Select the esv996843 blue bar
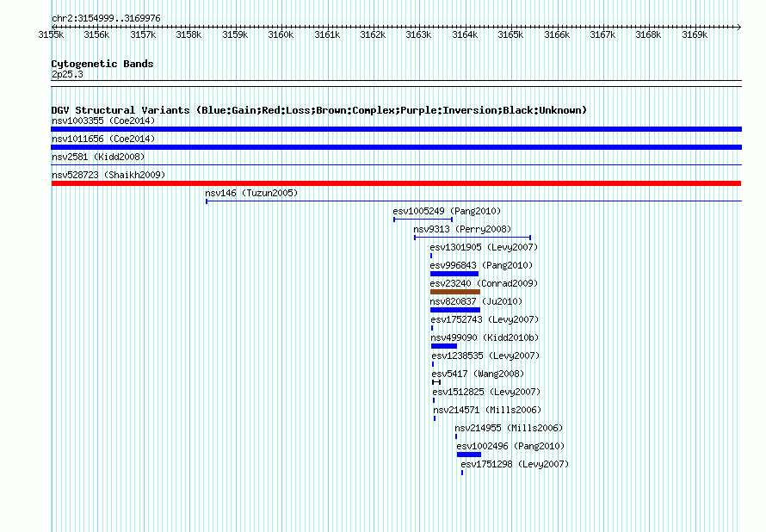Image resolution: width=766 pixels, height=532 pixels. pyautogui.click(x=454, y=274)
